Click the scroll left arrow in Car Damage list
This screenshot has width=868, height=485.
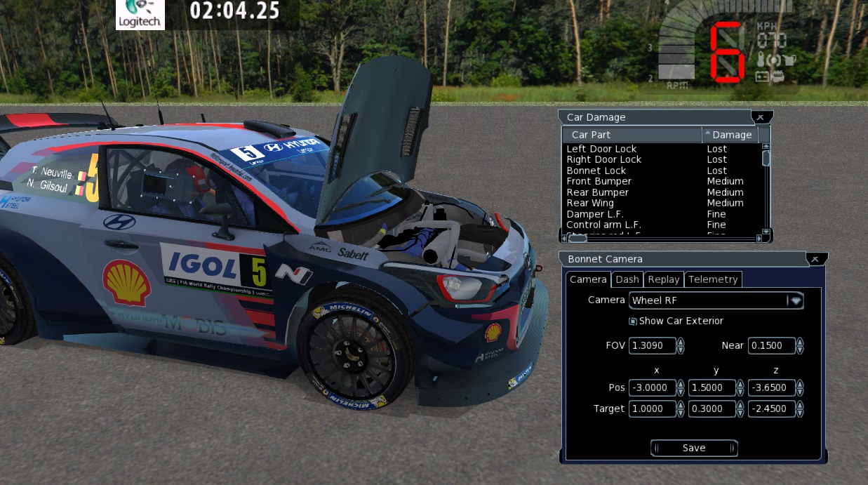point(566,239)
